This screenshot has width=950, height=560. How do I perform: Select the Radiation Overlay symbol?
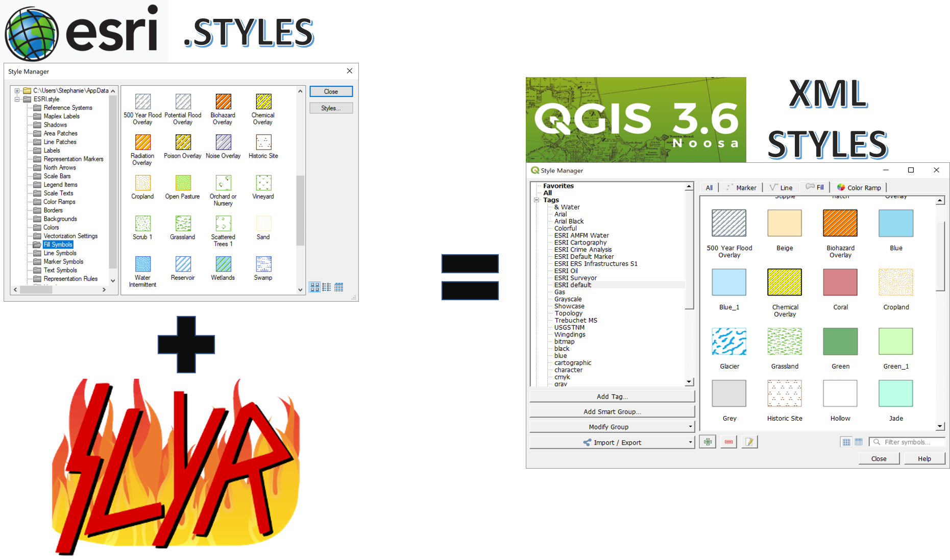pyautogui.click(x=142, y=150)
